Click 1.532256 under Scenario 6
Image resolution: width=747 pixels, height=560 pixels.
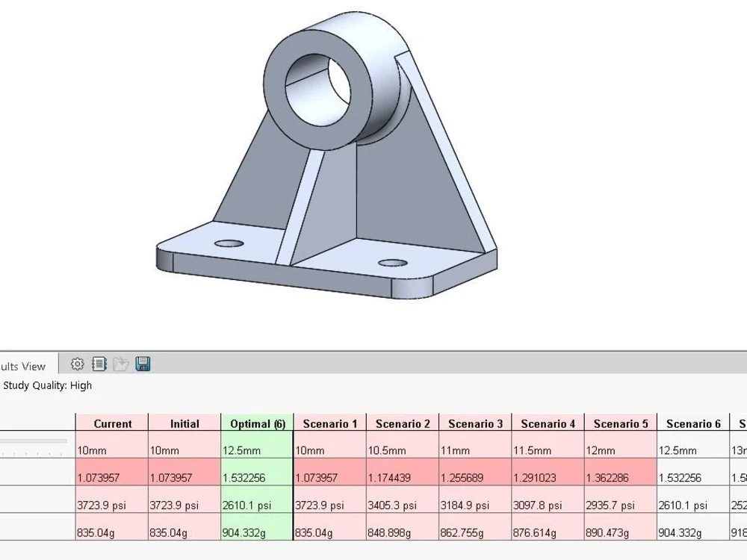(693, 473)
